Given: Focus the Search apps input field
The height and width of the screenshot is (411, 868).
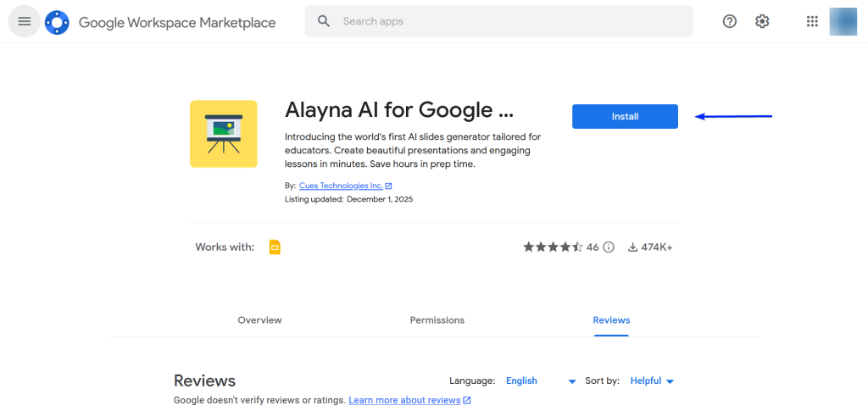Looking at the screenshot, I should pyautogui.click(x=509, y=21).
